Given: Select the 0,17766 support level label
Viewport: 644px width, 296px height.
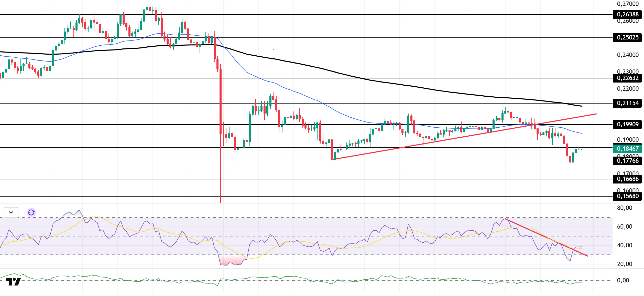Looking at the screenshot, I should point(627,161).
